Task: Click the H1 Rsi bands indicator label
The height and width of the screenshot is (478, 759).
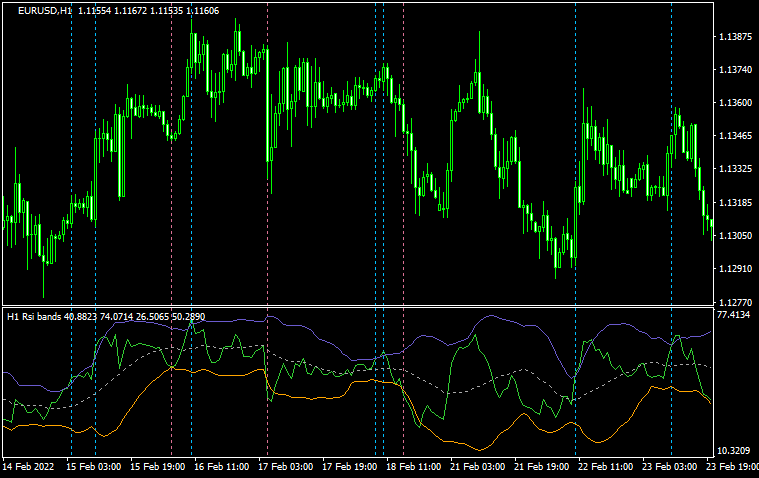Action: click(x=106, y=317)
